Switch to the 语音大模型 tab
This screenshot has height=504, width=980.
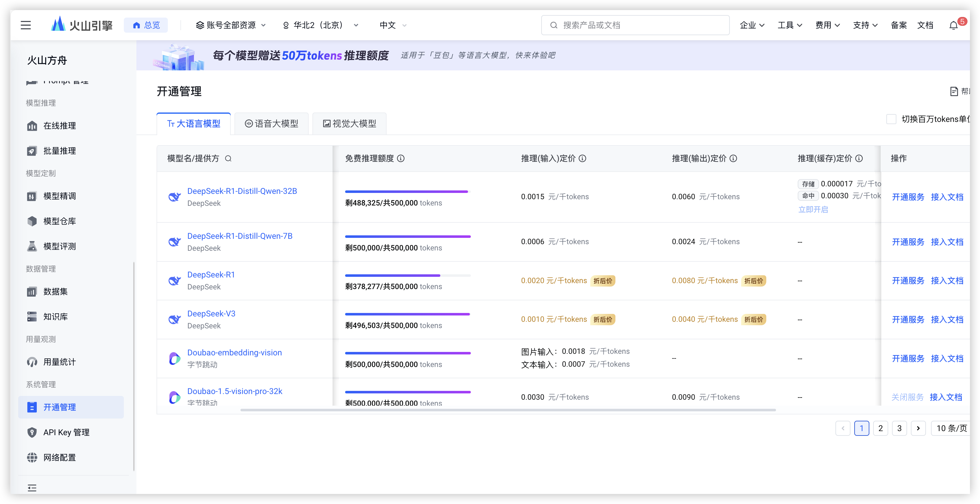tap(271, 123)
